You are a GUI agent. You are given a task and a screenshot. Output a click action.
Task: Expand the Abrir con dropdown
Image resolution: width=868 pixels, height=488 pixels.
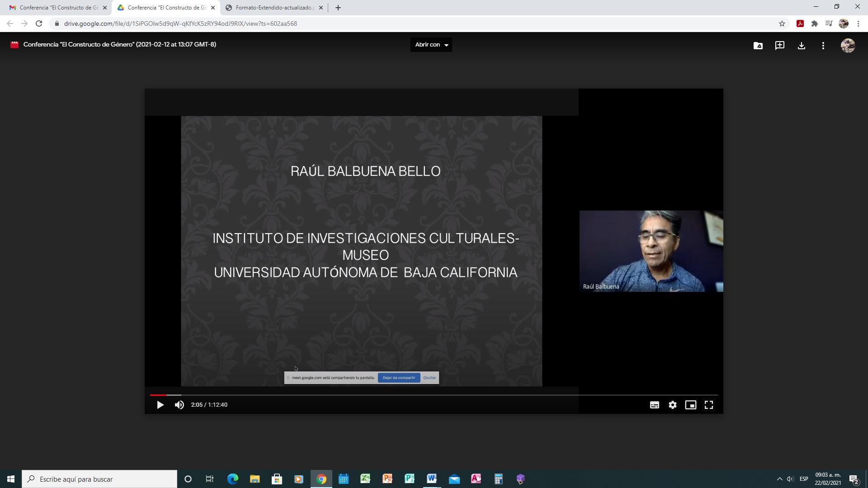pos(431,45)
